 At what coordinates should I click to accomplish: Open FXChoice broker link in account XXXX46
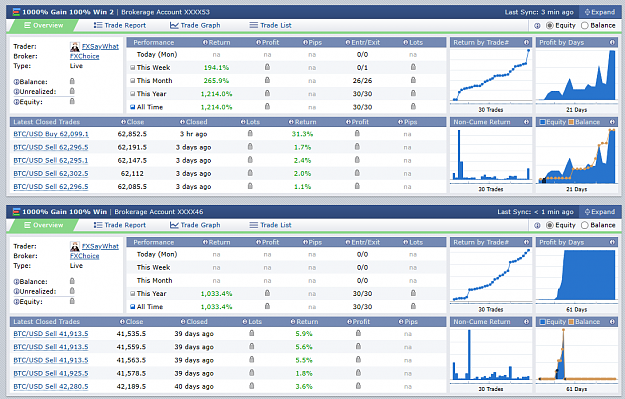85,256
